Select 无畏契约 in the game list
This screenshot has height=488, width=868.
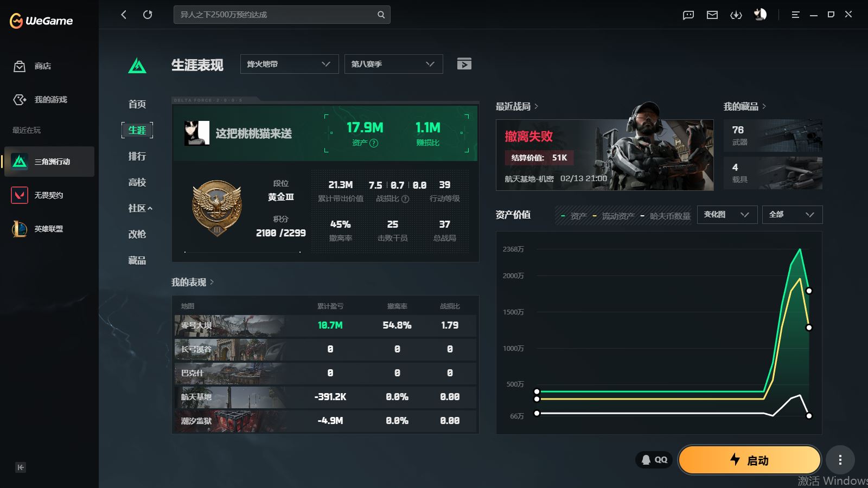[x=49, y=195]
